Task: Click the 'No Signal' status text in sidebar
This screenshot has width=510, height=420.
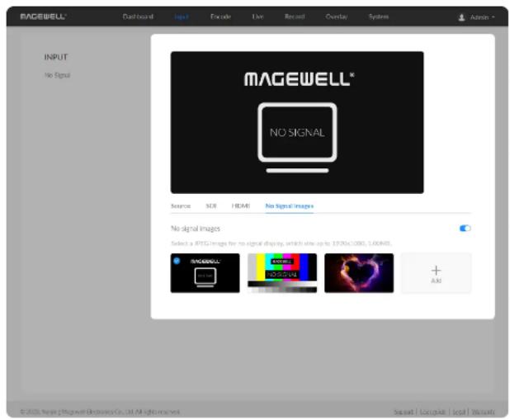Action: [x=57, y=75]
